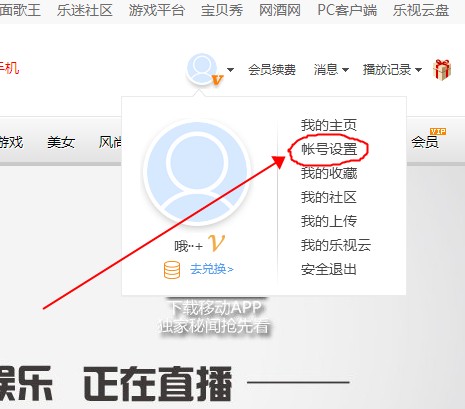This screenshot has width=465, height=409.
Task: Choose 安全退出 to log out
Action: (x=329, y=269)
